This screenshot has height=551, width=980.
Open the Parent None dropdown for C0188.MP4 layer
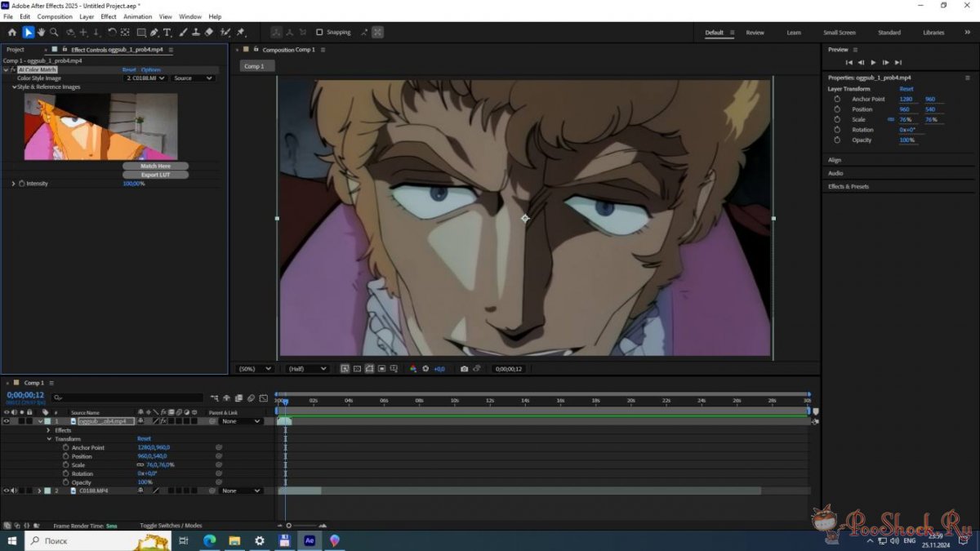click(x=241, y=491)
